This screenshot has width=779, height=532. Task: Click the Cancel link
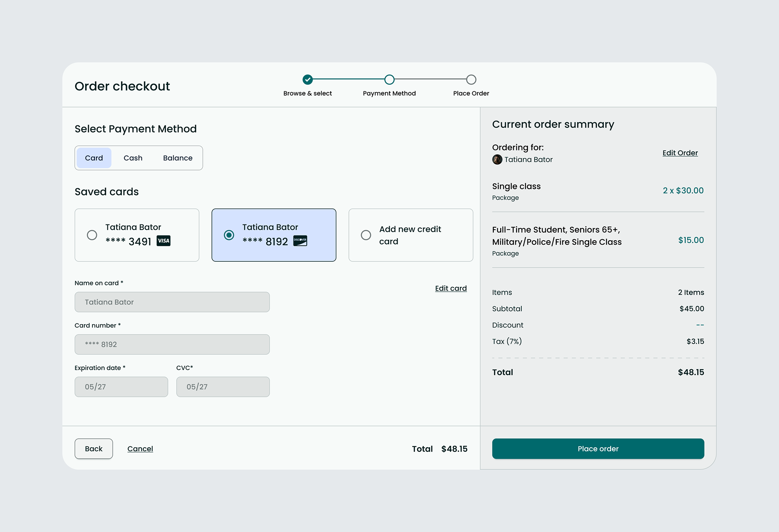click(x=140, y=449)
